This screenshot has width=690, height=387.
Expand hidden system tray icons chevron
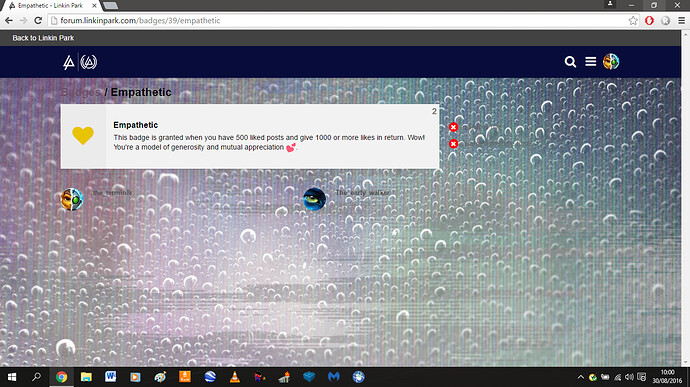point(580,377)
